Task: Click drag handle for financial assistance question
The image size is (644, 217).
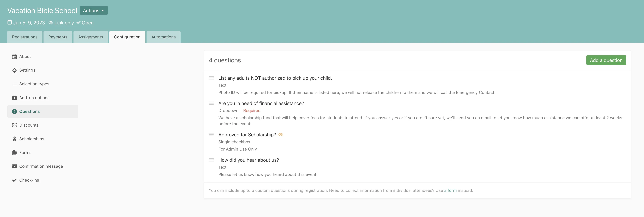Action: point(211,103)
